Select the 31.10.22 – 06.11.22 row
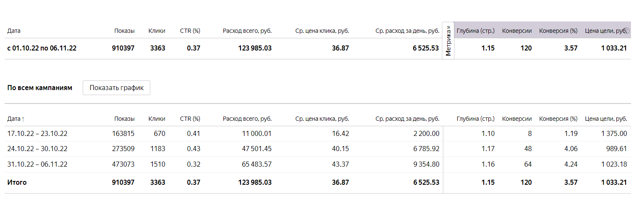Image resolution: width=644 pixels, height=202 pixels. pos(37,164)
